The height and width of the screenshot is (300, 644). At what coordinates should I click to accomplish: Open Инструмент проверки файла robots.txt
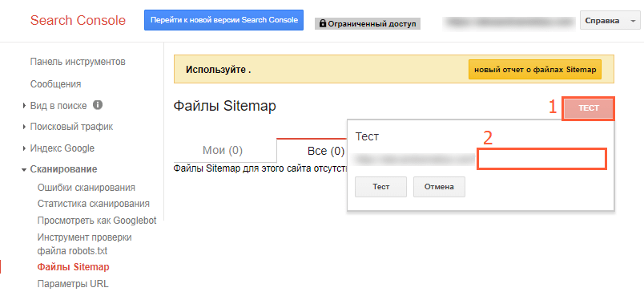pyautogui.click(x=85, y=244)
